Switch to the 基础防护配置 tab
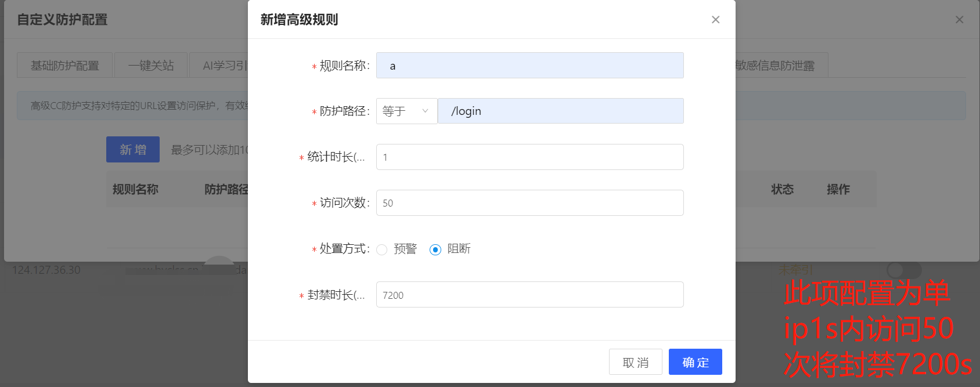 click(x=64, y=66)
